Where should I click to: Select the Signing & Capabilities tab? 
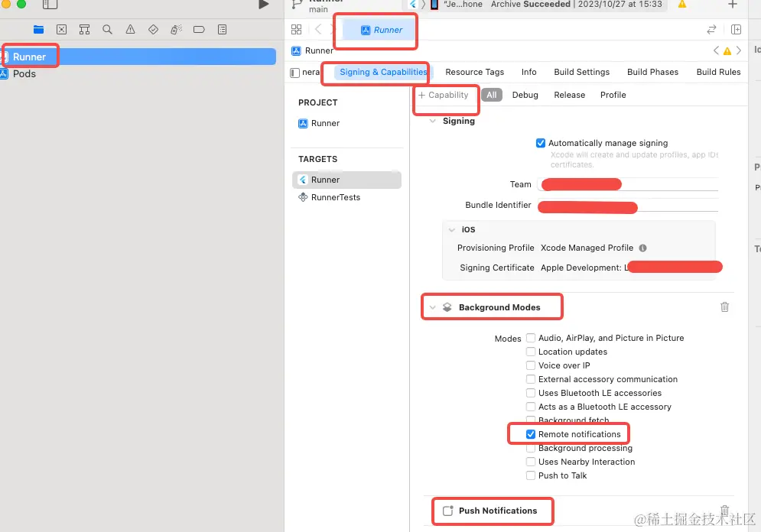(383, 72)
